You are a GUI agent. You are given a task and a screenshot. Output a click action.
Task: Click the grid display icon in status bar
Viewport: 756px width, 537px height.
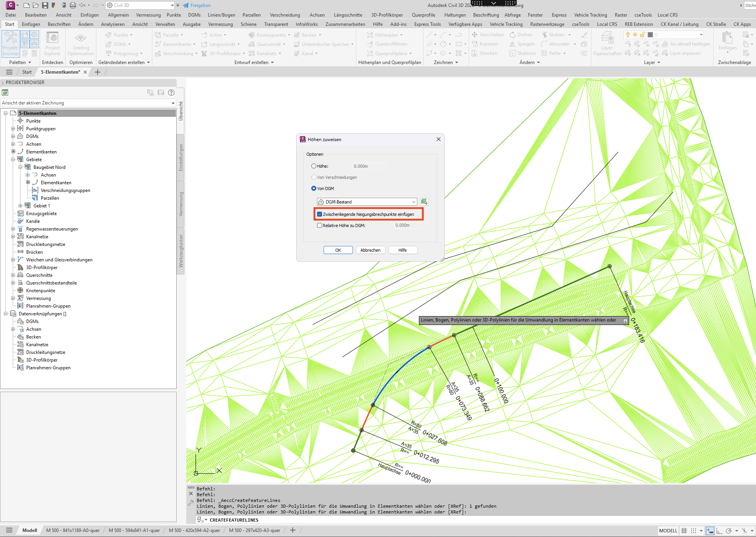(x=684, y=530)
